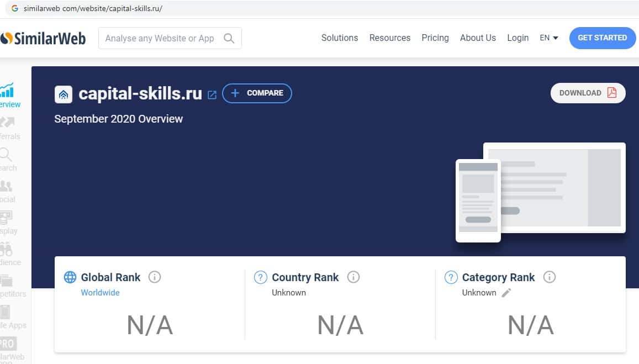
Task: Click the Country Rank info icon
Action: [x=353, y=277]
